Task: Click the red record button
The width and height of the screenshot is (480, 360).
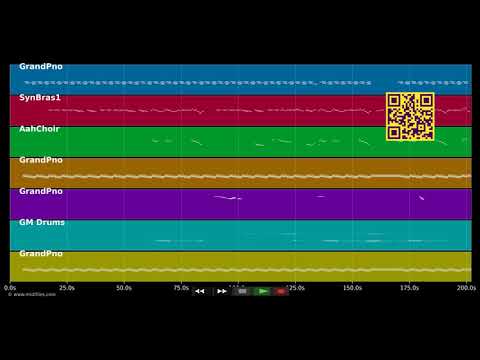Action: pos(281,291)
